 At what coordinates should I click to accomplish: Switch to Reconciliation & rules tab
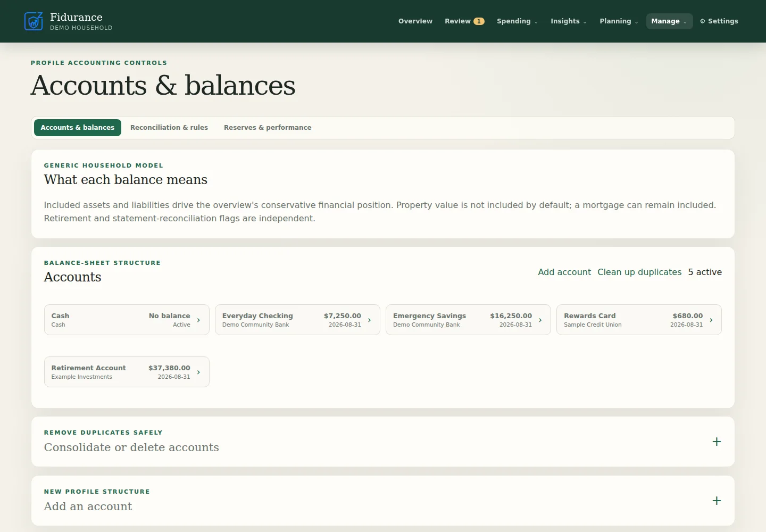169,128
